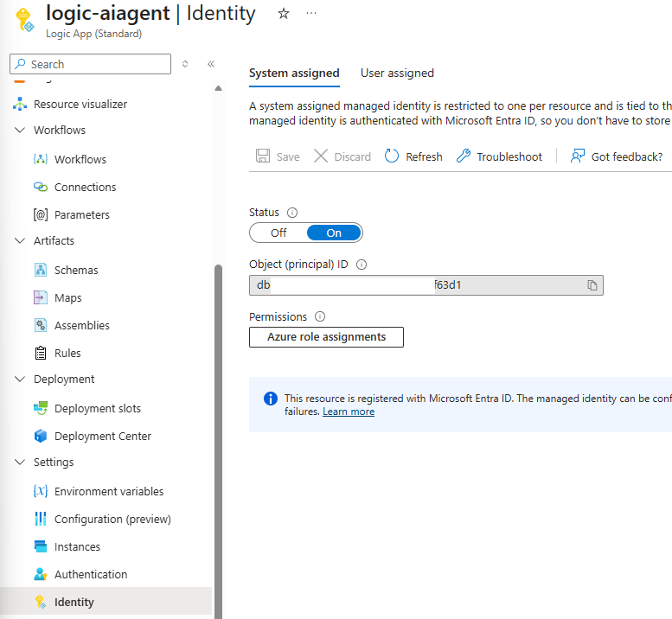Click the copy icon for Object ID

click(x=592, y=285)
